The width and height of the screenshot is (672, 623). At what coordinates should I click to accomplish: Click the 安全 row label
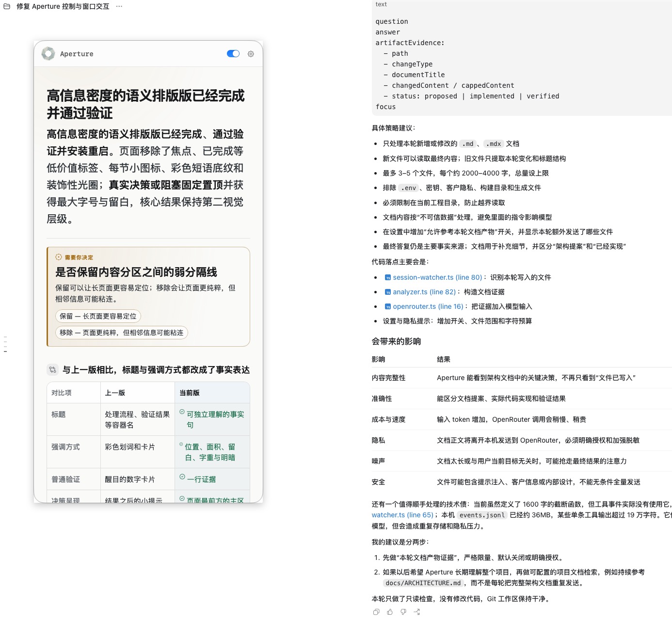(x=379, y=482)
